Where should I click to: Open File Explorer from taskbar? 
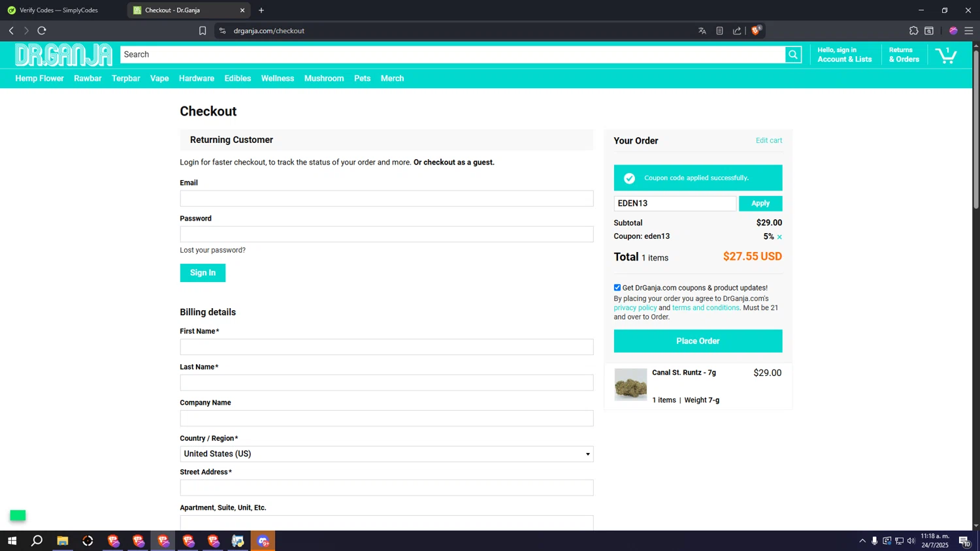pyautogui.click(x=63, y=541)
